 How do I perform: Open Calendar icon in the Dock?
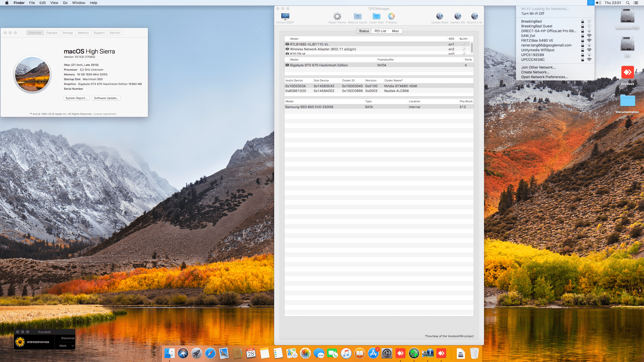[251, 353]
